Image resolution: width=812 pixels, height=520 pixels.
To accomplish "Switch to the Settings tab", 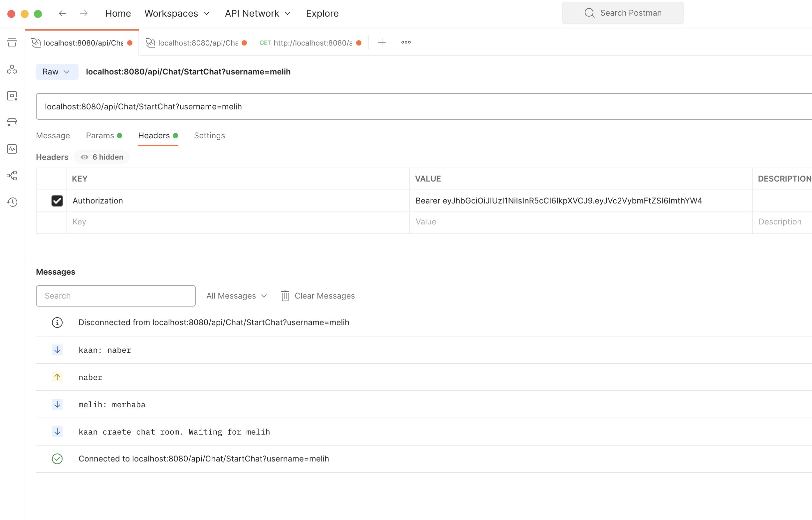I will [209, 135].
